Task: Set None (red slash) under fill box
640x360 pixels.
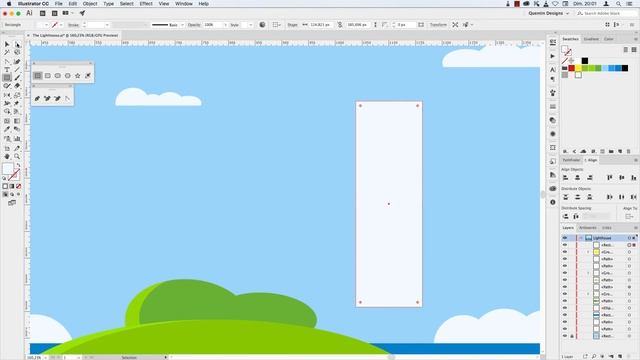Action: coord(18,186)
